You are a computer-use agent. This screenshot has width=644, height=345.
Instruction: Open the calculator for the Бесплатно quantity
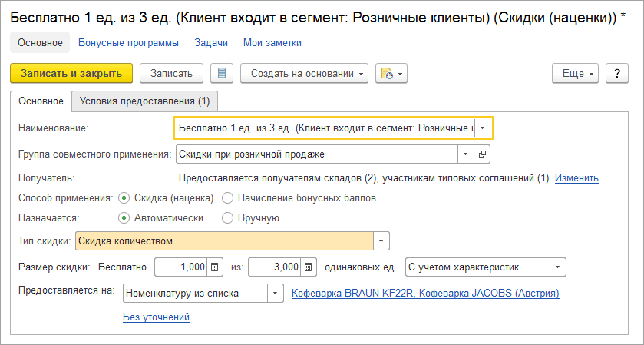click(215, 267)
